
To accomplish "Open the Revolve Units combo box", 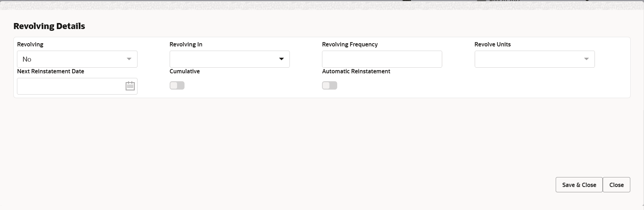I will (x=534, y=59).
